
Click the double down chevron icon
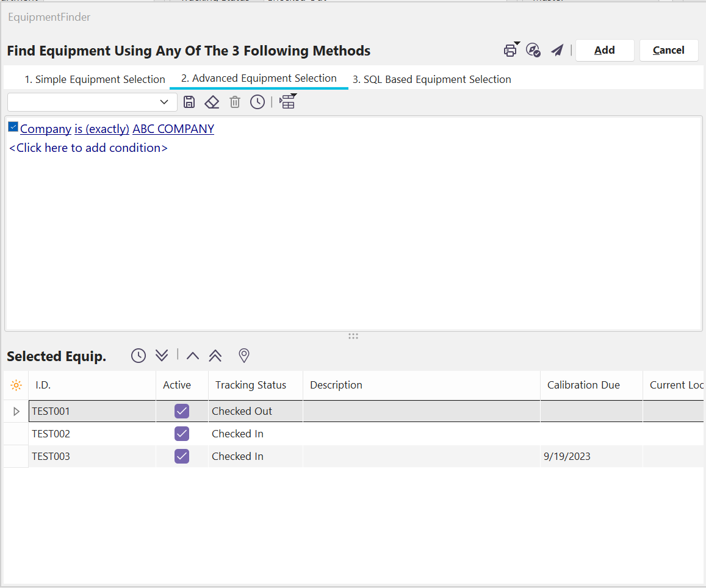tap(162, 356)
